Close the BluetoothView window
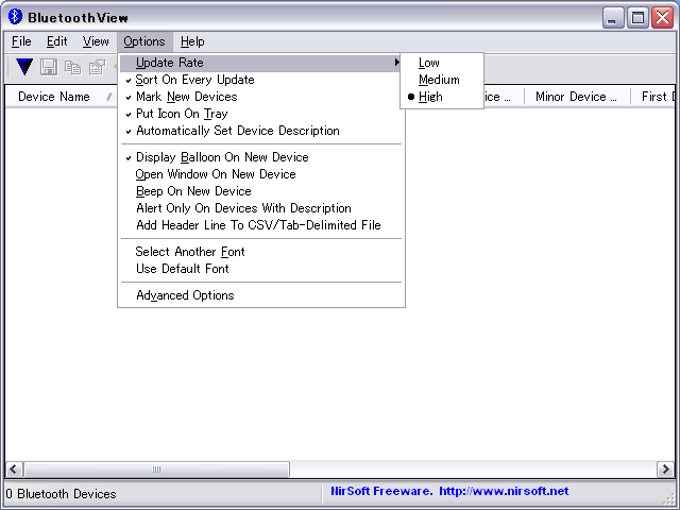Image resolution: width=680 pixels, height=510 pixels. 662,18
